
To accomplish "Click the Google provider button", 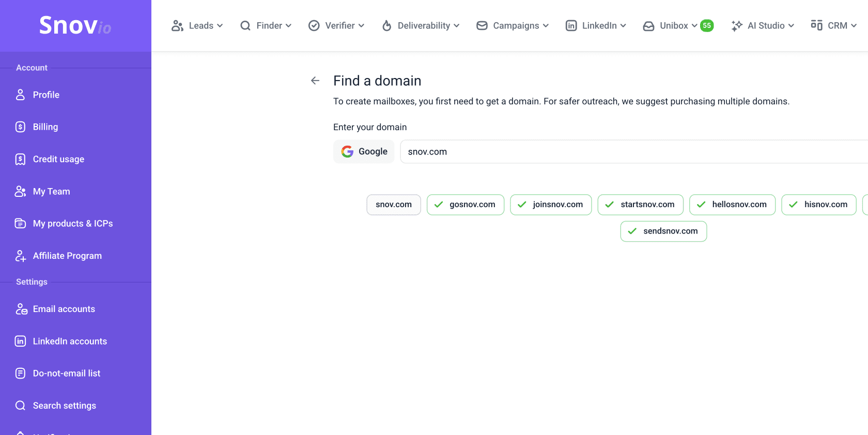I will pos(364,151).
